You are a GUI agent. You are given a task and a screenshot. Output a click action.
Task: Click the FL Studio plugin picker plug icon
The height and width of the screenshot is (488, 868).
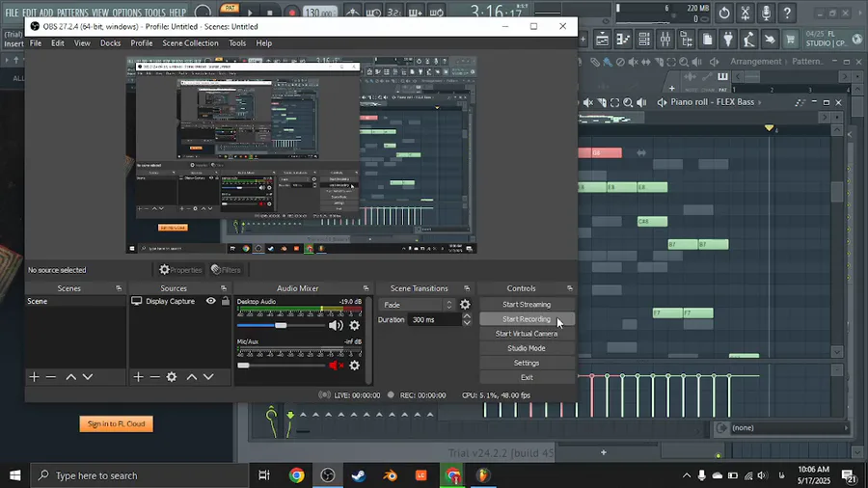[x=728, y=40]
